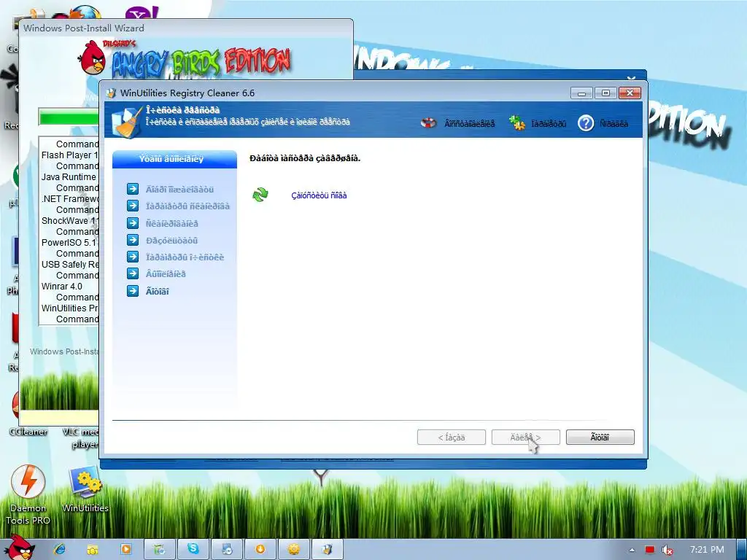Viewport: 747px width, 560px height.
Task: Select 'WinUtilities Pr' row in Post-Install Wizard
Action: [x=69, y=308]
